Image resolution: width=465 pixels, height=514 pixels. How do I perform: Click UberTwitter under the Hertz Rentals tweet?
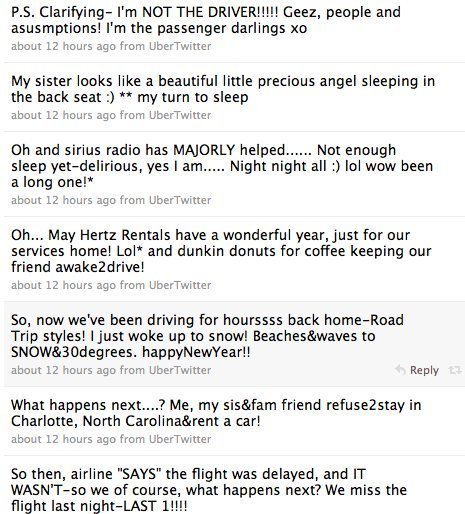click(180, 285)
